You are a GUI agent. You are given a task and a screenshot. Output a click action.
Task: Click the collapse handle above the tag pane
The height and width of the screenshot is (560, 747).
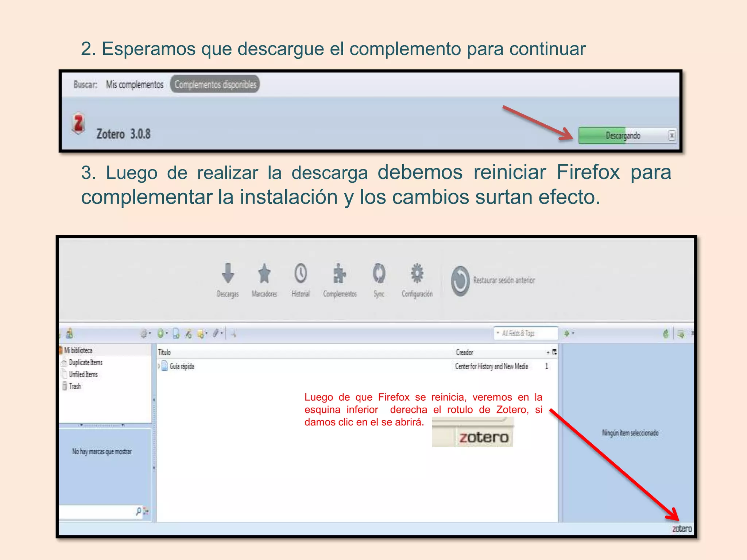pyautogui.click(x=102, y=425)
